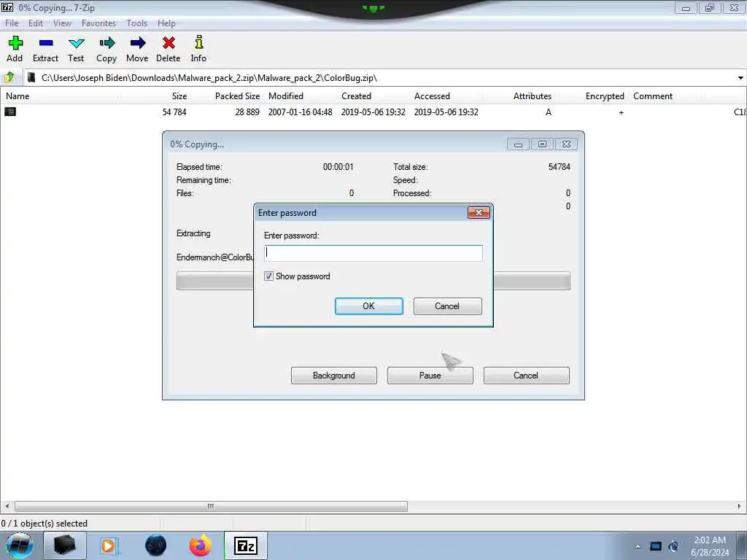Screen dimensions: 747x560
Task: Click the size value 54 784
Action: coord(174,112)
